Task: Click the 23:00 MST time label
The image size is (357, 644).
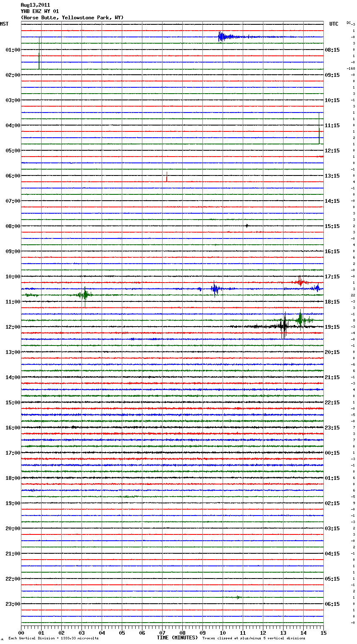Action: [x=13, y=604]
